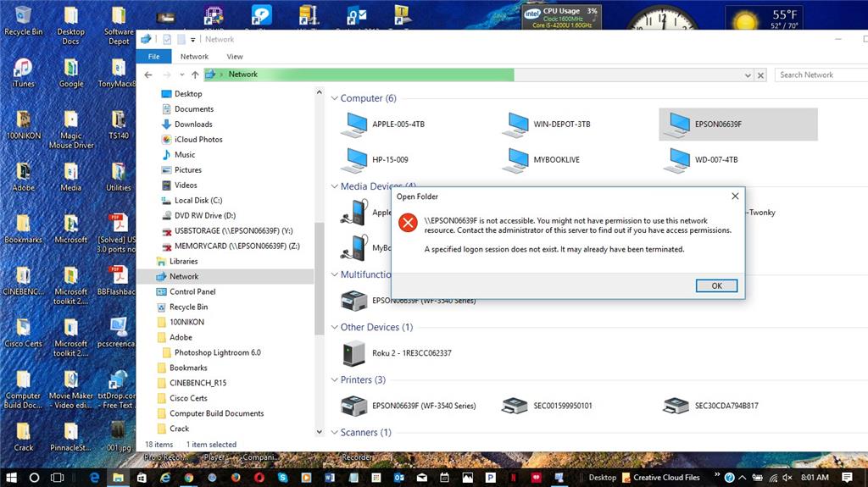Show hidden system tray icons

pos(743,477)
